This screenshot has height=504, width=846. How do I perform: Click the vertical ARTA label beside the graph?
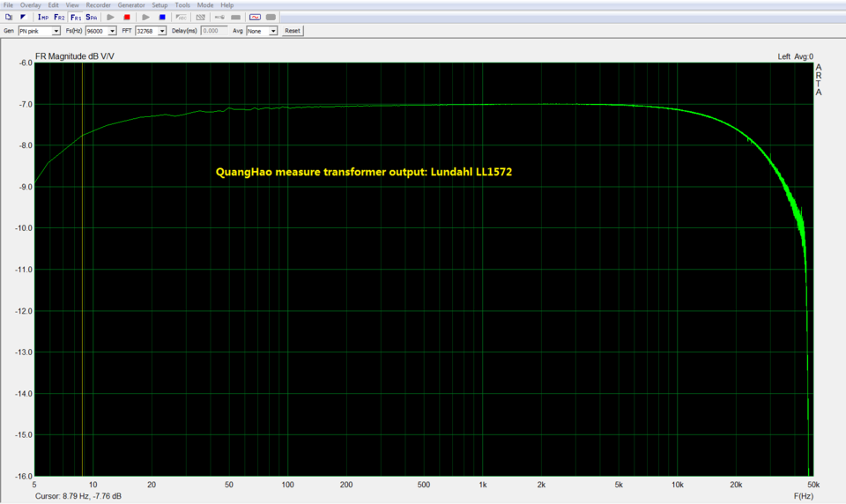pos(819,80)
